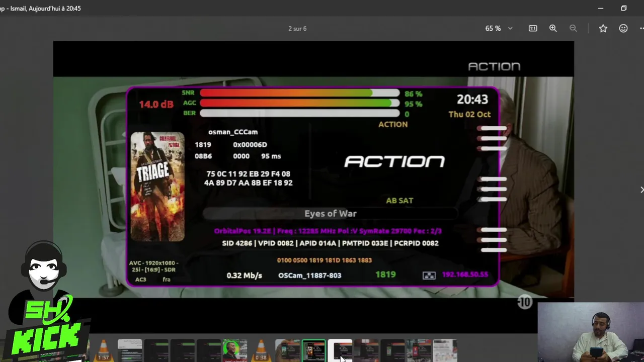Star this media with the star icon

(603, 29)
